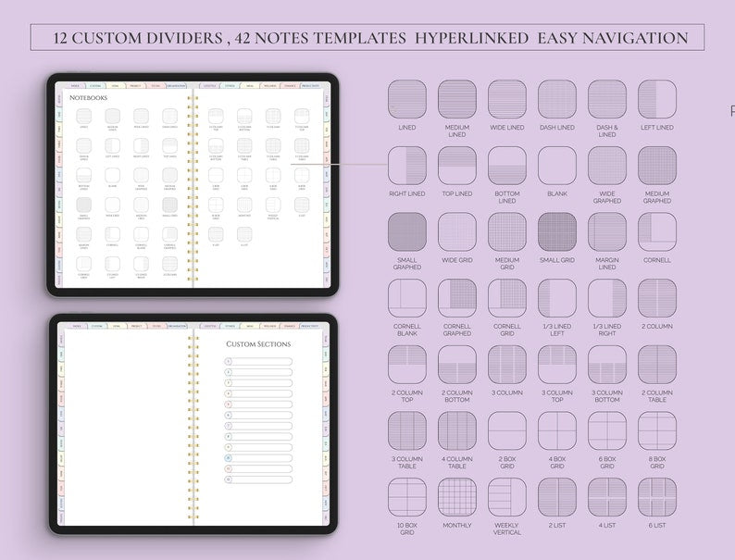Pick the 4 Box Grid template icon

(557, 430)
